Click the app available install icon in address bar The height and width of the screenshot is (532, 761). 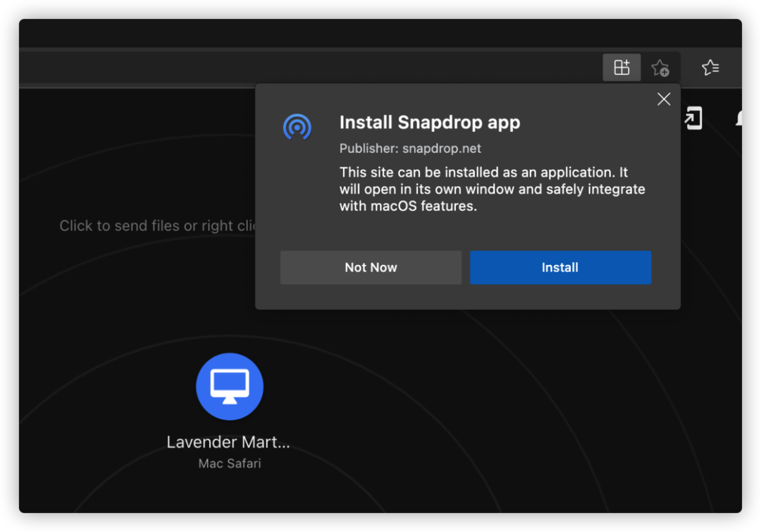coord(621,68)
